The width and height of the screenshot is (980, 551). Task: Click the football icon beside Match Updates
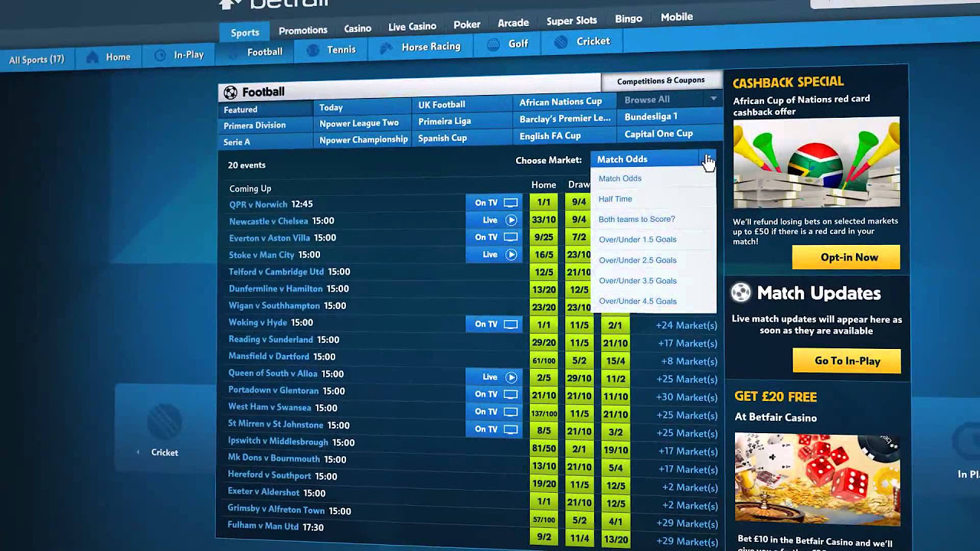pyautogui.click(x=741, y=292)
